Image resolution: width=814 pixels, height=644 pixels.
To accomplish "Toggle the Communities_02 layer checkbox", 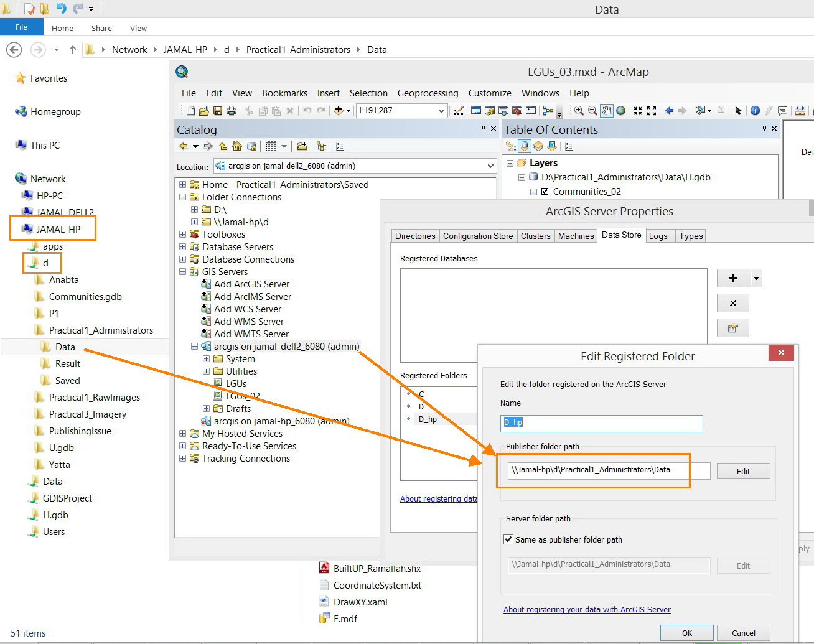I will [545, 192].
